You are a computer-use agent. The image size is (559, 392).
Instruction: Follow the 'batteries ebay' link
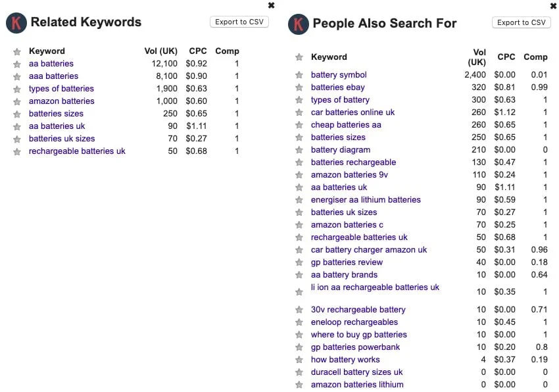tap(337, 87)
